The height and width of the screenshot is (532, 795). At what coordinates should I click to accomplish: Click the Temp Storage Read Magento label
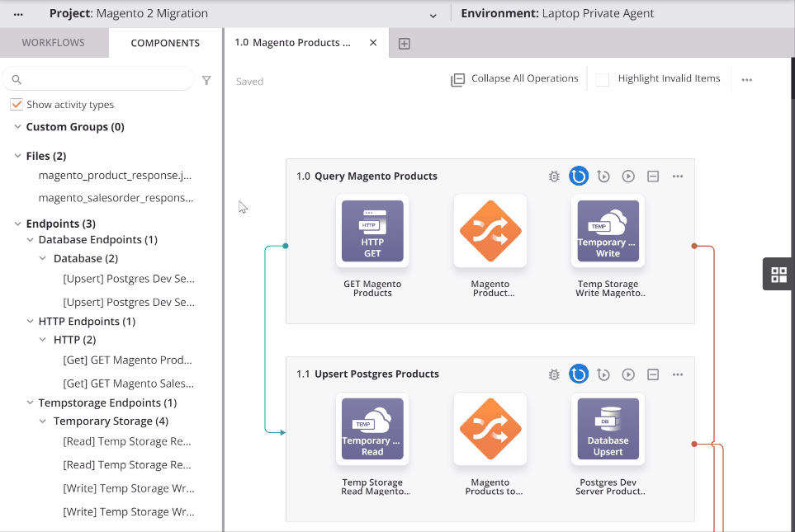click(x=376, y=487)
